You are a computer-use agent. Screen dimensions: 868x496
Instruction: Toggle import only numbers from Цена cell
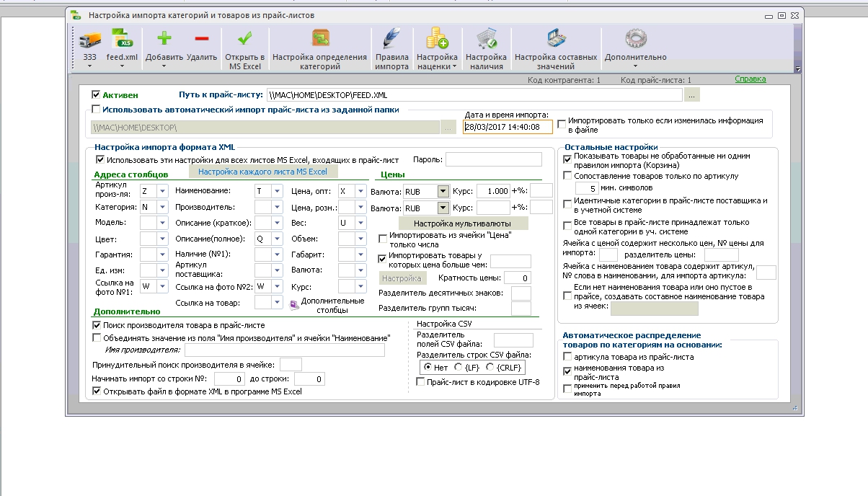click(x=383, y=238)
